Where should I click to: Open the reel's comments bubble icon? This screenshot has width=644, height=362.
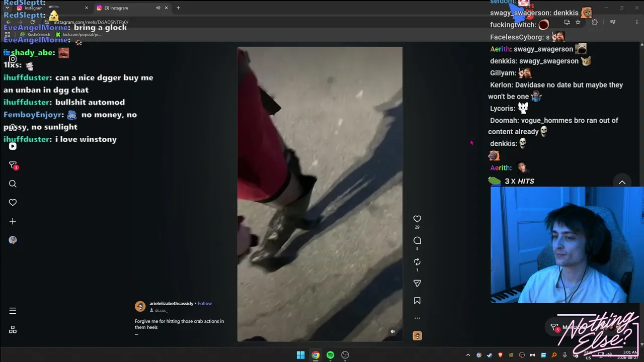tap(417, 240)
